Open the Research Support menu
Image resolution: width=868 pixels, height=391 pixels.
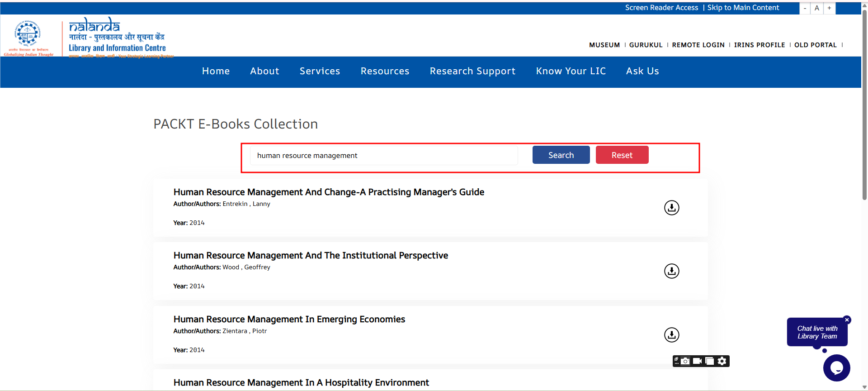[472, 71]
